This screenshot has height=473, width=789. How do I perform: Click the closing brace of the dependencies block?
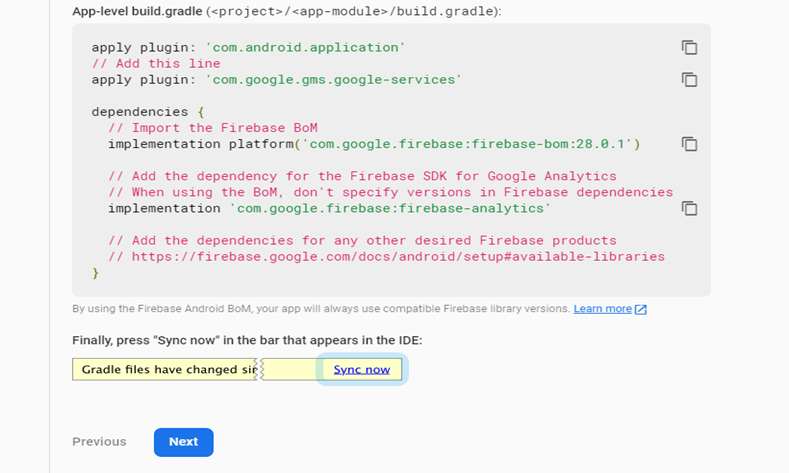96,273
